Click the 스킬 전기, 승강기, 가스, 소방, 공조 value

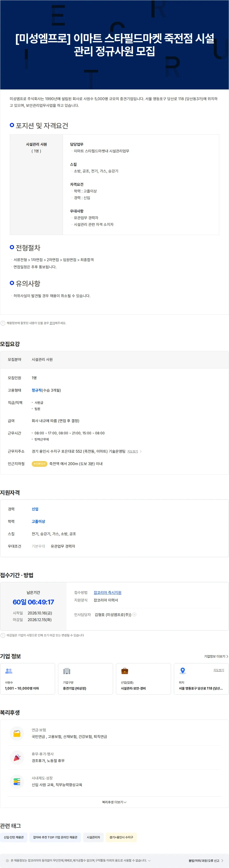pos(54,534)
